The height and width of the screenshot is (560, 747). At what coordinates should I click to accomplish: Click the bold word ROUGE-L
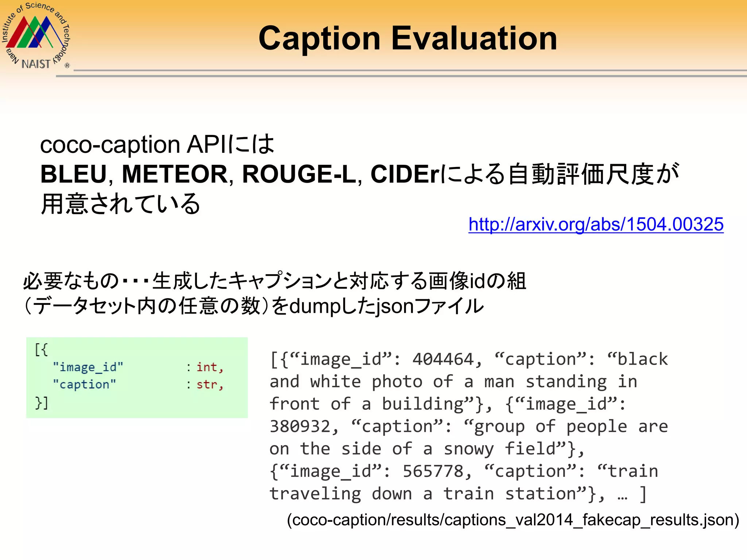(x=299, y=174)
